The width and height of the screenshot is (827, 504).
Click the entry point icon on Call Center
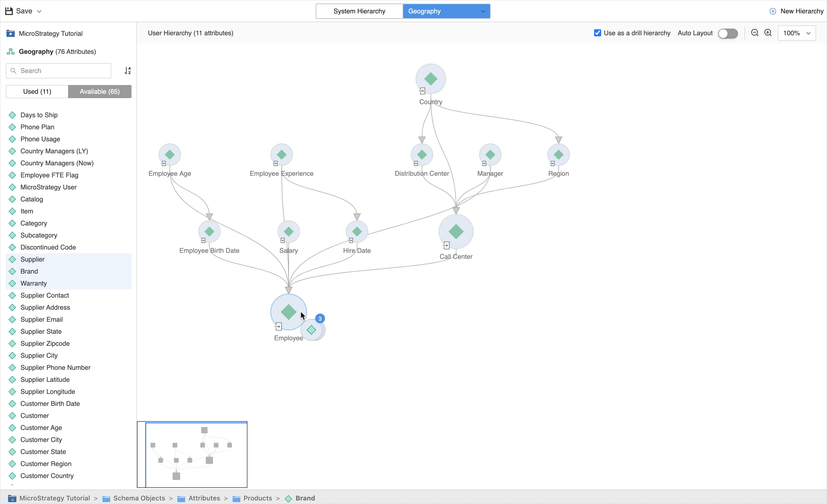[446, 246]
